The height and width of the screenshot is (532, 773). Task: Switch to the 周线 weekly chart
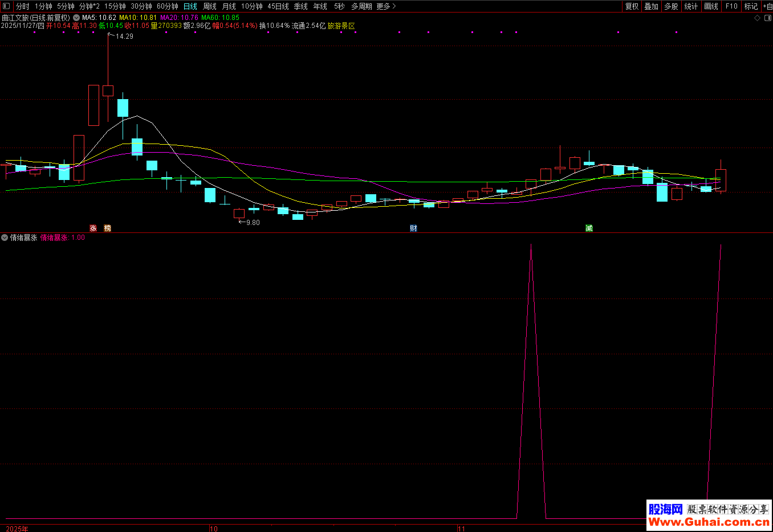210,6
